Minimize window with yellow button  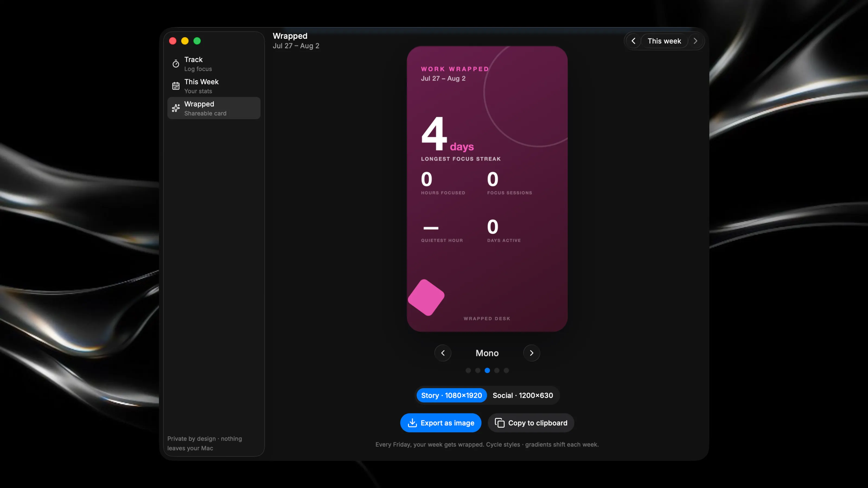tap(185, 41)
